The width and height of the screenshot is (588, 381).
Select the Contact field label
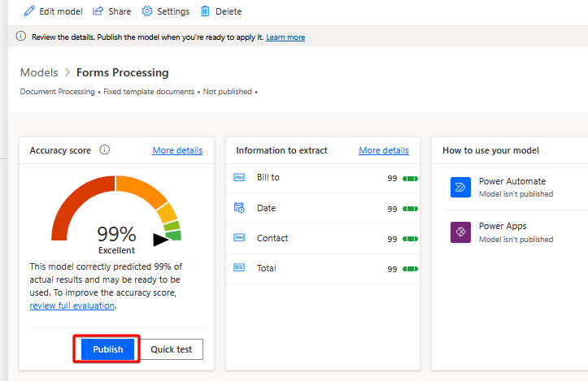point(272,238)
